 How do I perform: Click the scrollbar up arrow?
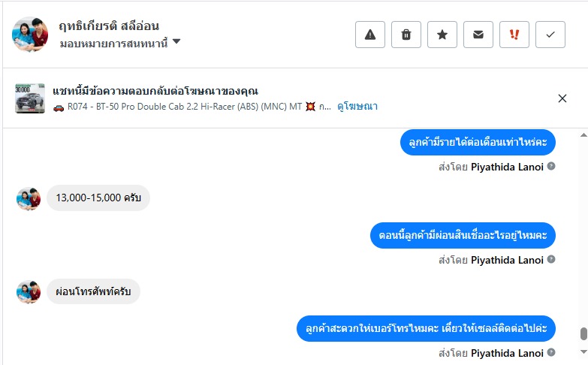(x=583, y=134)
